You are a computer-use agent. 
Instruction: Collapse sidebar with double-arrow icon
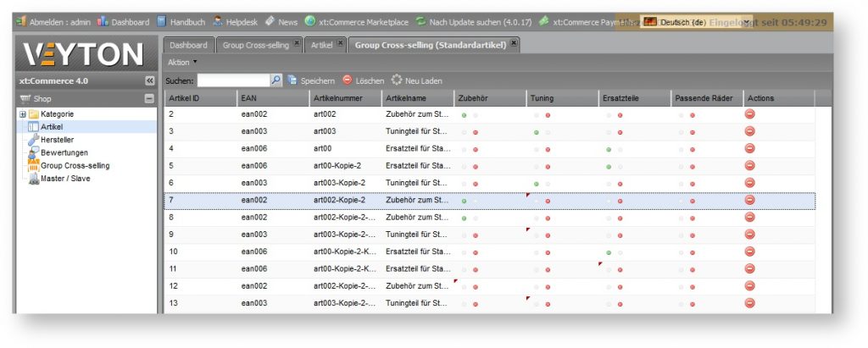tap(150, 81)
